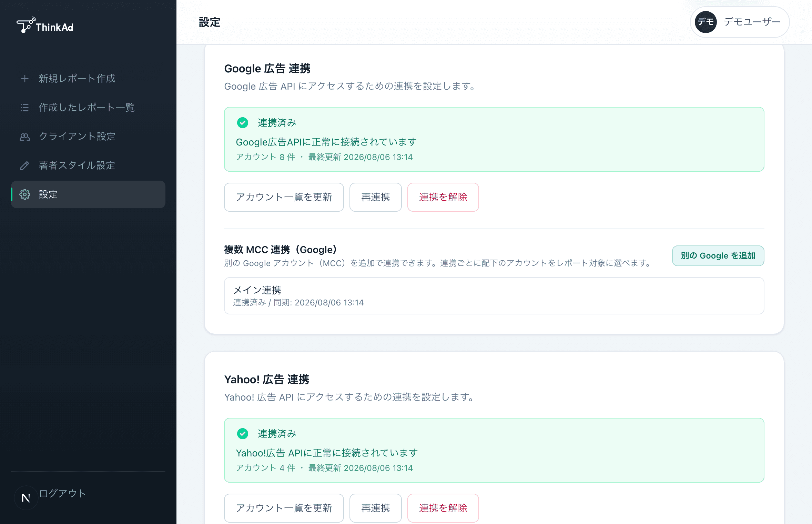This screenshot has height=524, width=812.
Task: Click the round N badge icon
Action: 26,498
